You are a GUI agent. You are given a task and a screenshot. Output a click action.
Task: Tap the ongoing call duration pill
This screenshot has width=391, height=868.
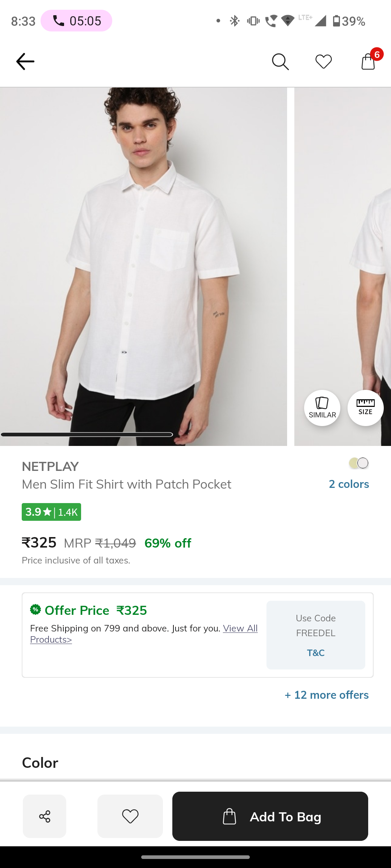76,21
